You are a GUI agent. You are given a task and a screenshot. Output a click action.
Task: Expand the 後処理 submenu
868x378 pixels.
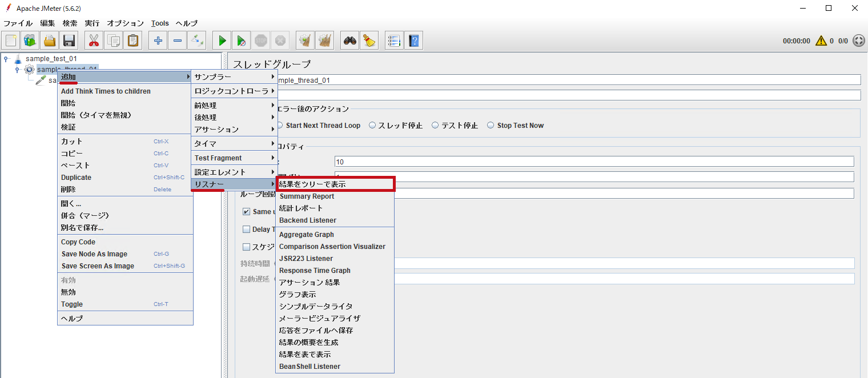[234, 117]
